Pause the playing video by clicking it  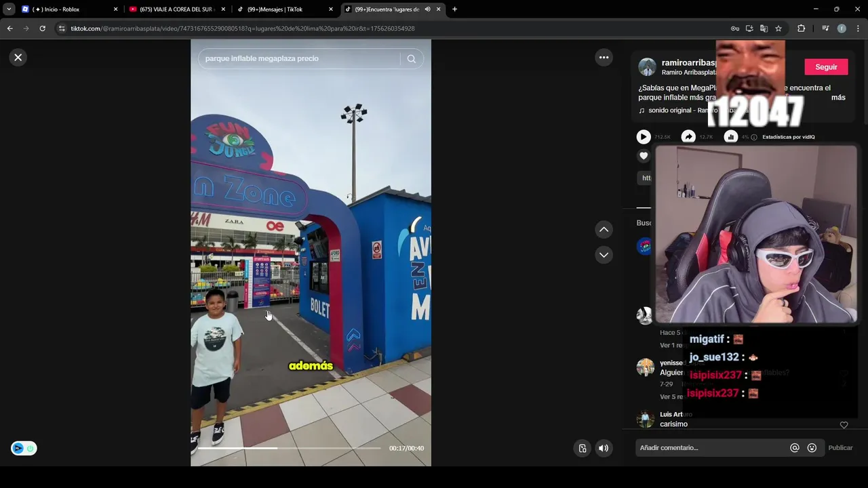click(311, 252)
